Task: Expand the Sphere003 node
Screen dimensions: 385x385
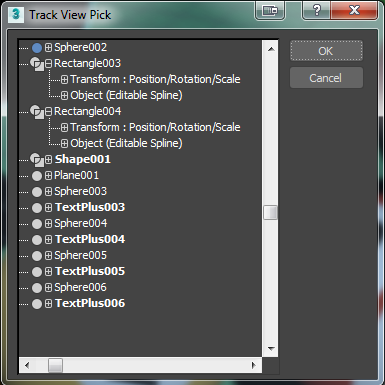Action: tap(48, 191)
